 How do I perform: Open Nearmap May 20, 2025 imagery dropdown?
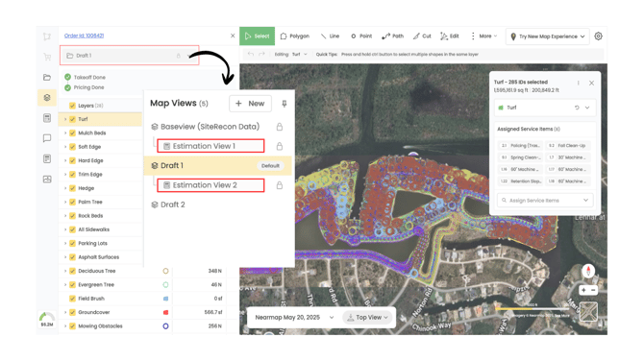(x=294, y=318)
